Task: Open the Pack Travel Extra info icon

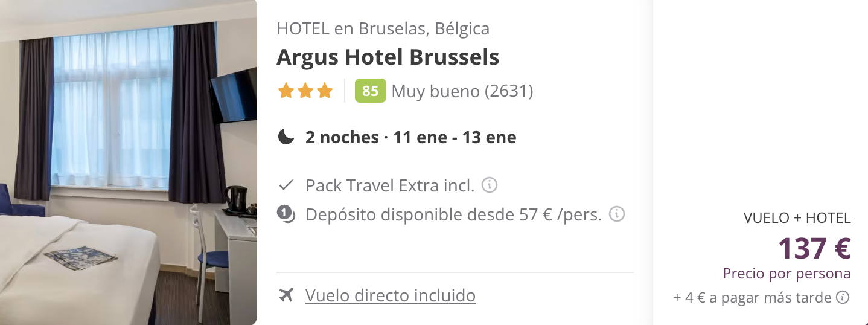Action: click(490, 185)
